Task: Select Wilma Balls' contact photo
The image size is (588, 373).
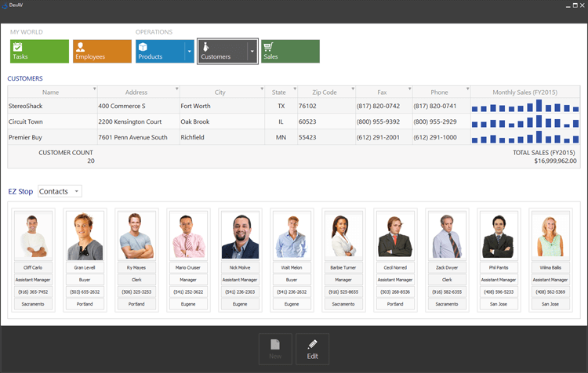Action: point(550,236)
